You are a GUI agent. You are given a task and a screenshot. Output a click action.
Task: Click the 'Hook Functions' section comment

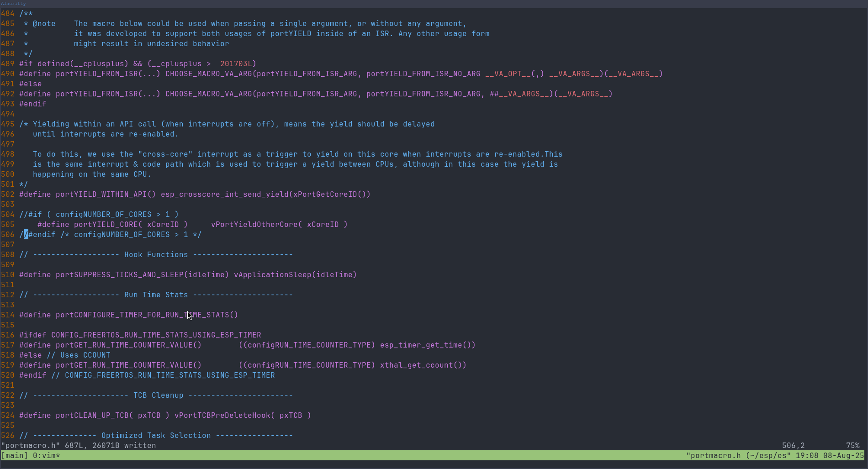pos(156,254)
